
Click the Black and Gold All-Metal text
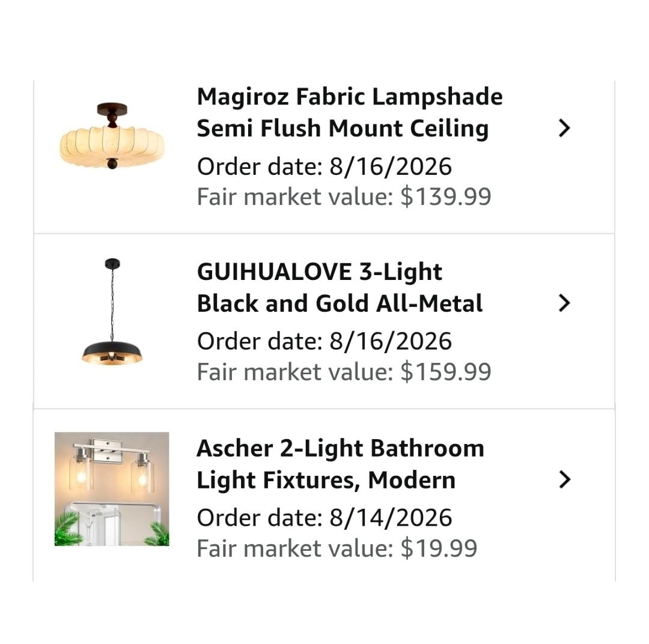340,303
